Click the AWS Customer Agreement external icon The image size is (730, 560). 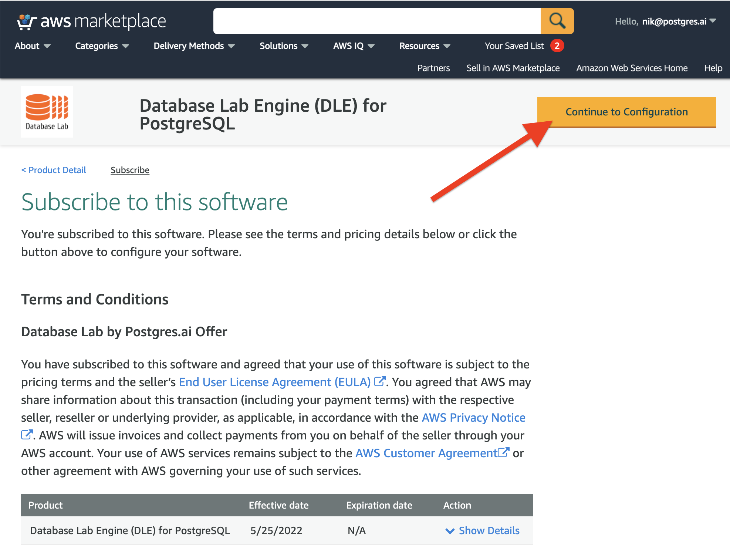504,452
